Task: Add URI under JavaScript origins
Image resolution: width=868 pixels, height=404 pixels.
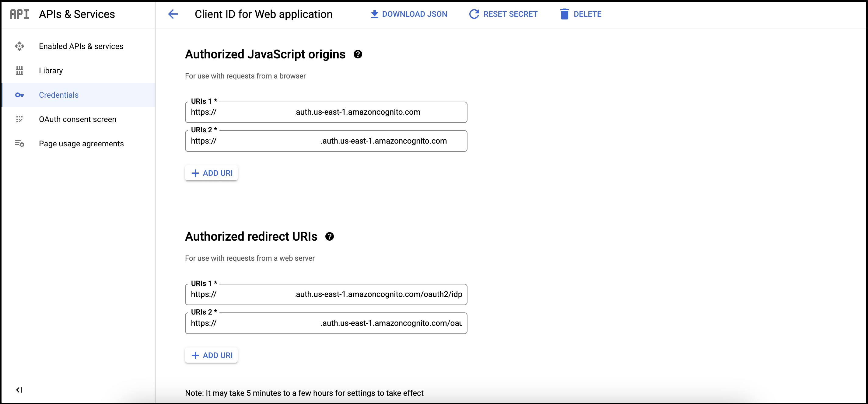Action: 212,173
